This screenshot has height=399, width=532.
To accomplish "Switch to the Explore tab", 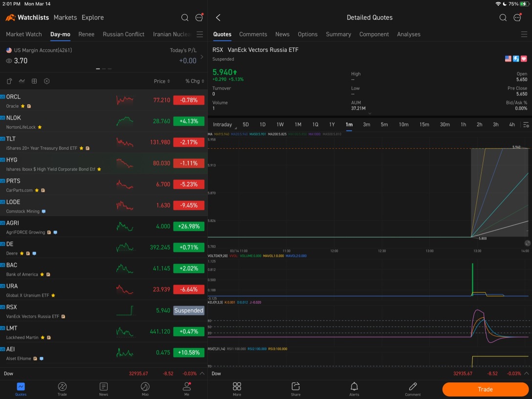I will click(x=92, y=17).
